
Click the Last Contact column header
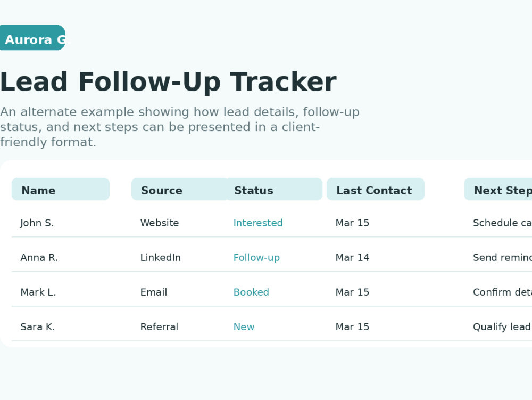point(375,189)
